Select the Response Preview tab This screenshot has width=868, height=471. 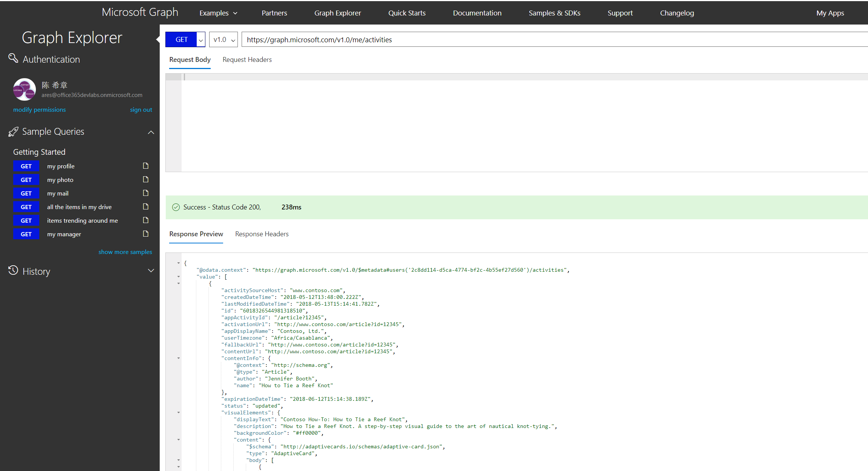(196, 234)
